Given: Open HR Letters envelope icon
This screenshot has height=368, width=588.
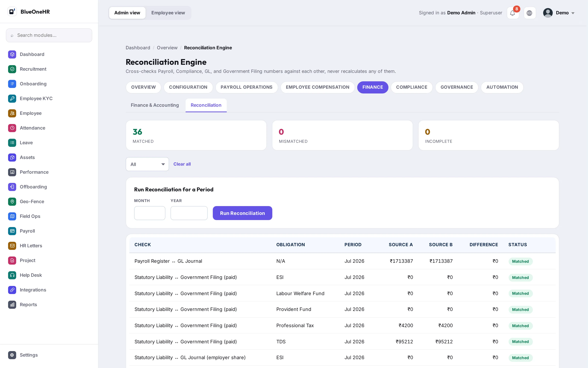Looking at the screenshot, I should click(12, 246).
